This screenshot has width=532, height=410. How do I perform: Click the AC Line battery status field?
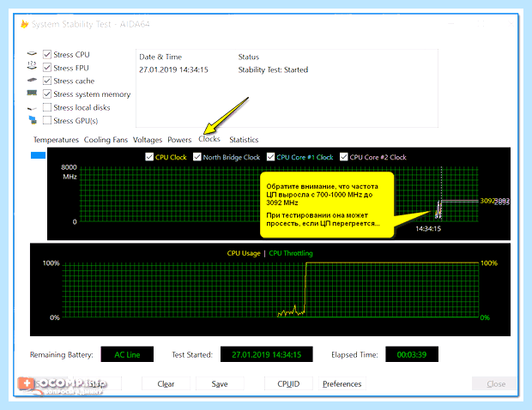click(x=127, y=354)
